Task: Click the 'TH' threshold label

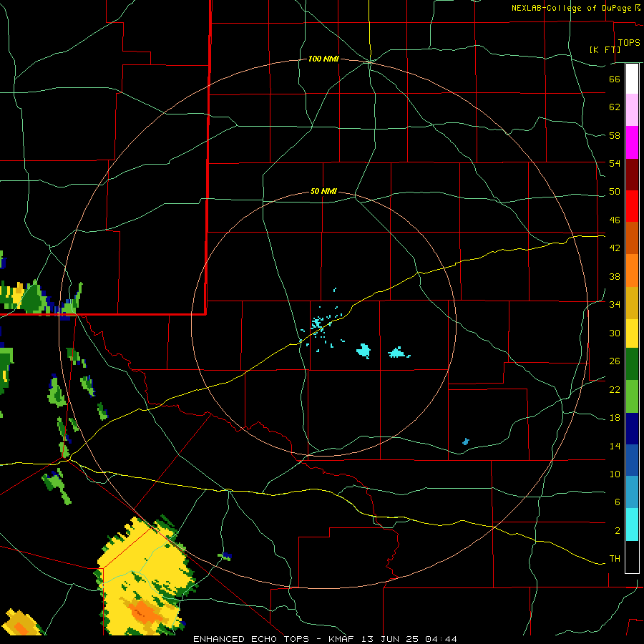Action: point(615,559)
